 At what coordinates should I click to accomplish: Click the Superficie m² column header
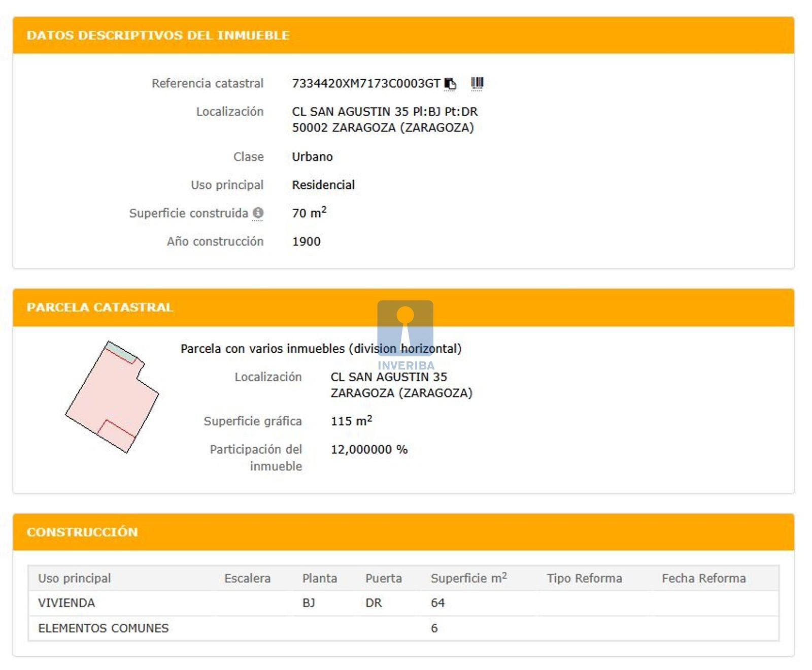coord(468,578)
